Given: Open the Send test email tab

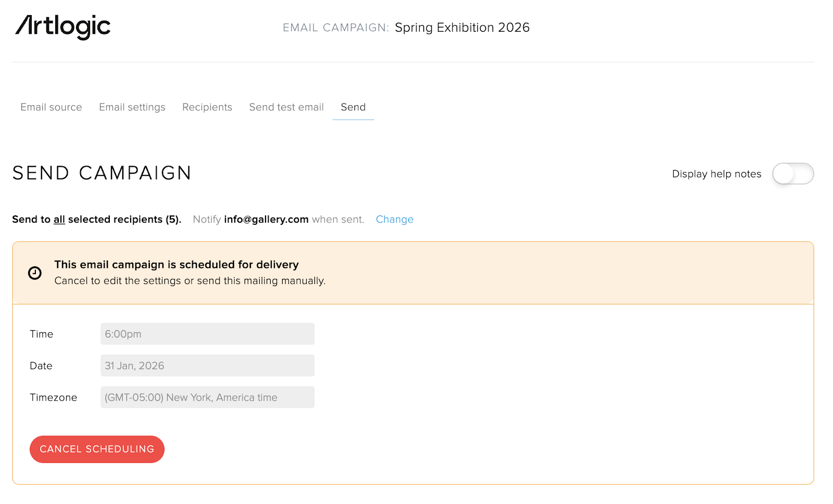Looking at the screenshot, I should [286, 107].
